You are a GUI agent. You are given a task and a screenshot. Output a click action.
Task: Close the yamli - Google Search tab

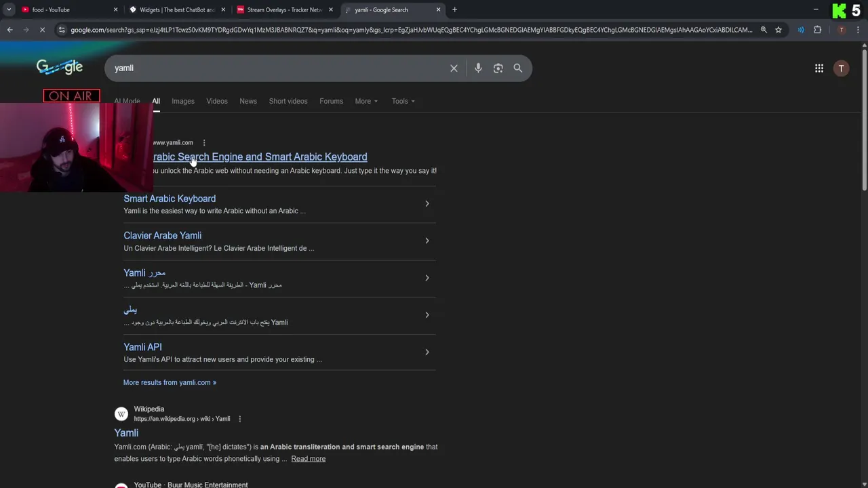[x=438, y=9]
